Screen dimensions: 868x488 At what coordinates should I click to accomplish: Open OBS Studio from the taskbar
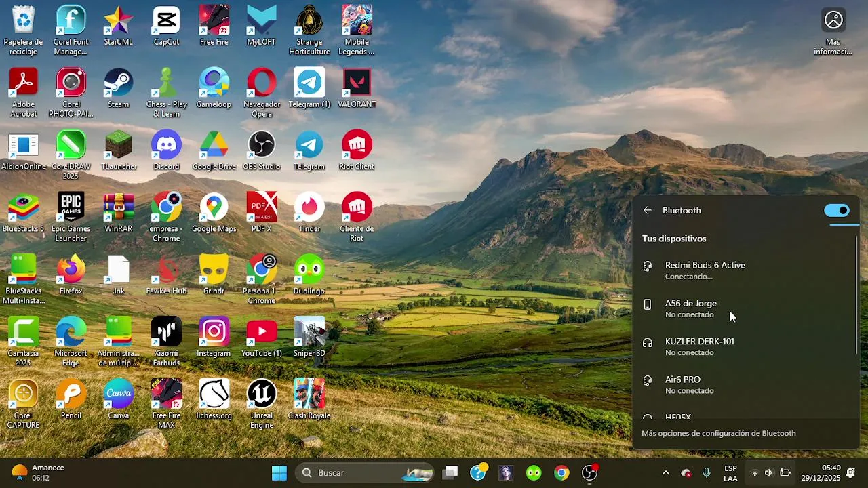[x=590, y=472]
